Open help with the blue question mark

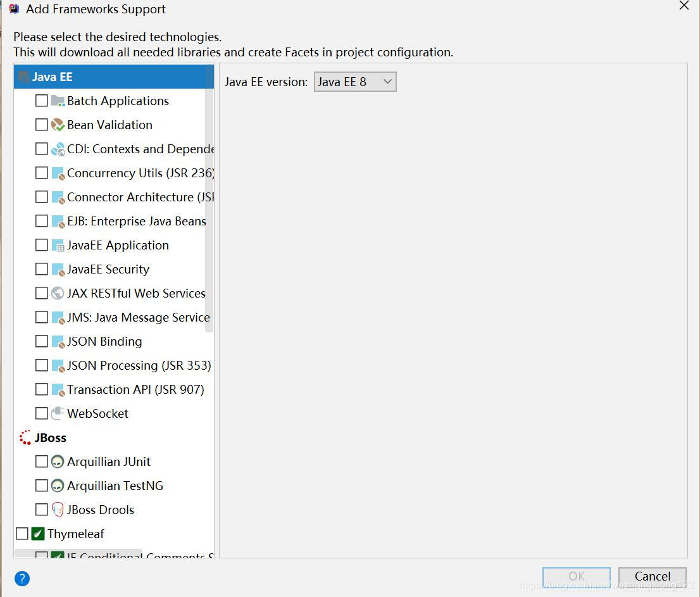(22, 579)
